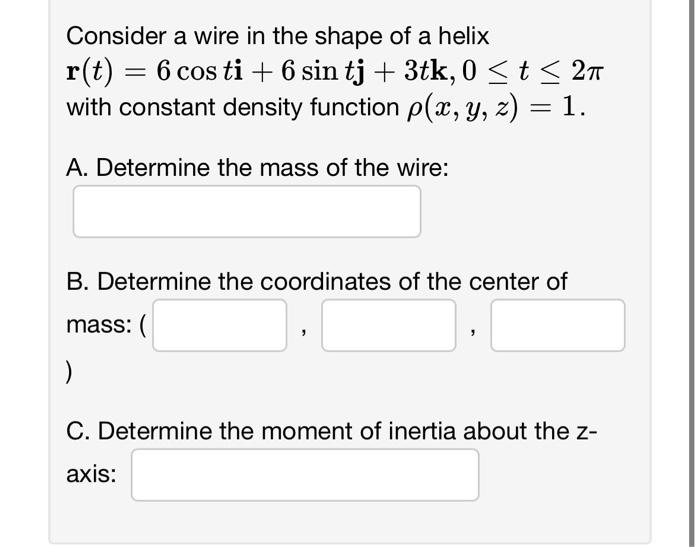Click the density expression ρ(x, y, z) = 1

tap(489, 107)
